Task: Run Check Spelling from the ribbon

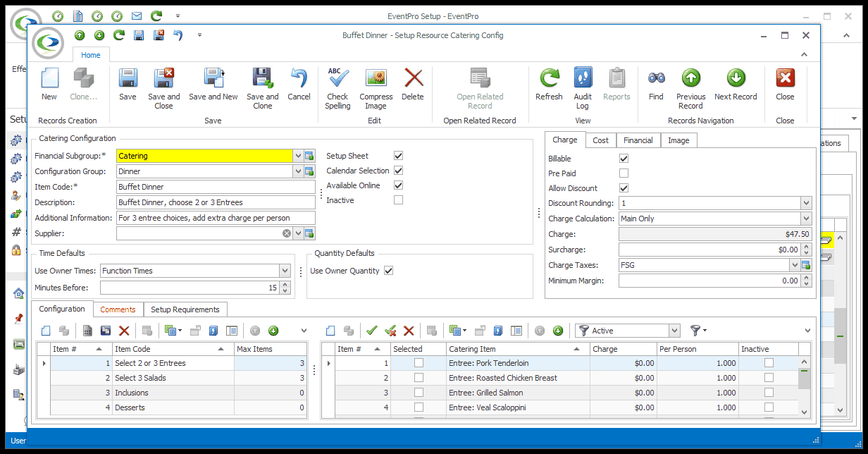Action: 338,89
